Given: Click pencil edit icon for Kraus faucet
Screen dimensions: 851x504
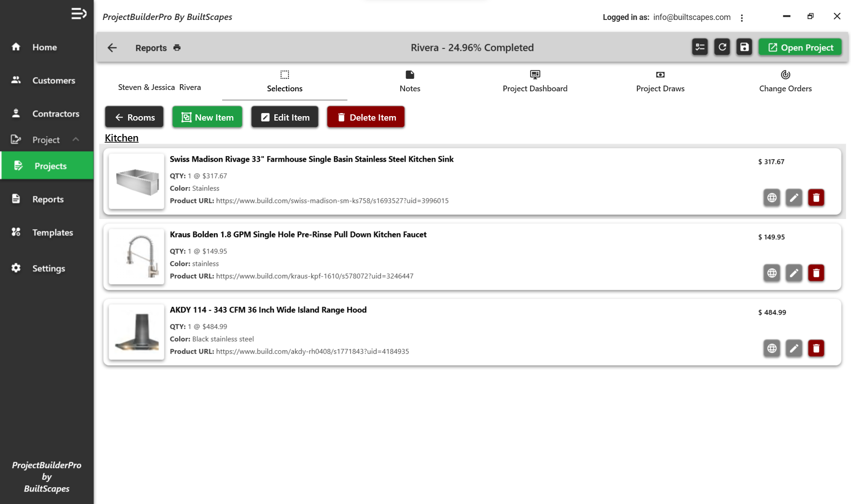Looking at the screenshot, I should pos(794,273).
